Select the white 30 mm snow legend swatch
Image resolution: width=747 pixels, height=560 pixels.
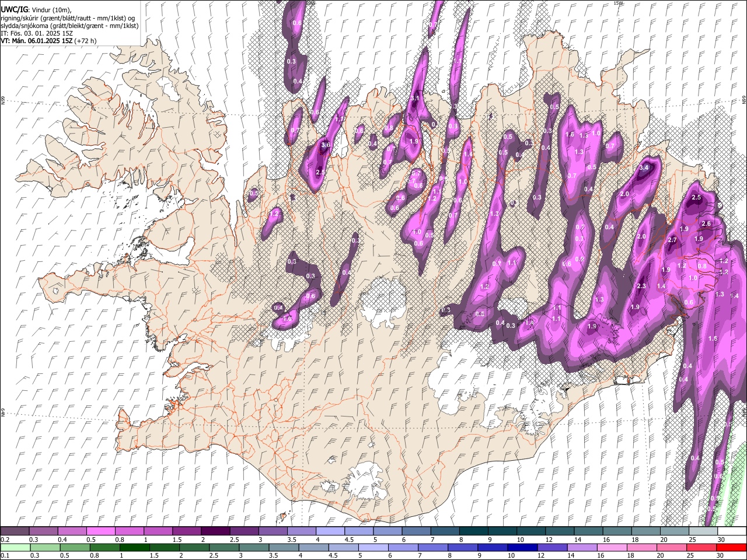(x=731, y=531)
